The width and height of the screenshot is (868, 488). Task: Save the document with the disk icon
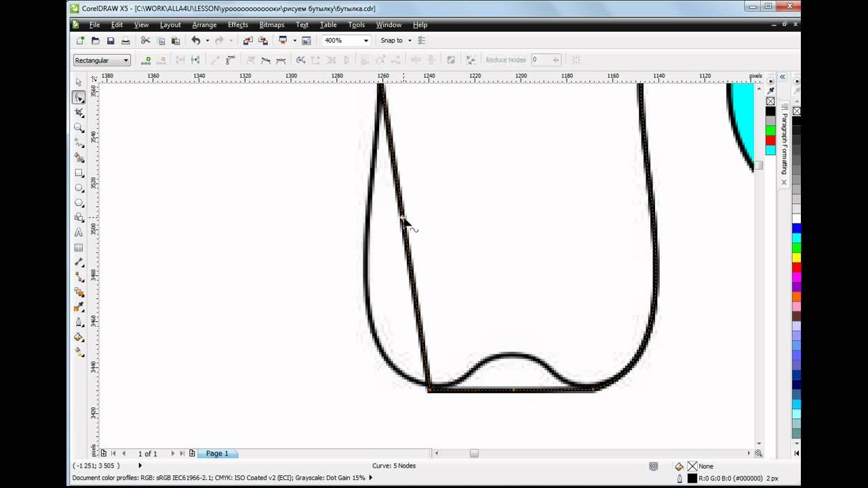tap(111, 41)
